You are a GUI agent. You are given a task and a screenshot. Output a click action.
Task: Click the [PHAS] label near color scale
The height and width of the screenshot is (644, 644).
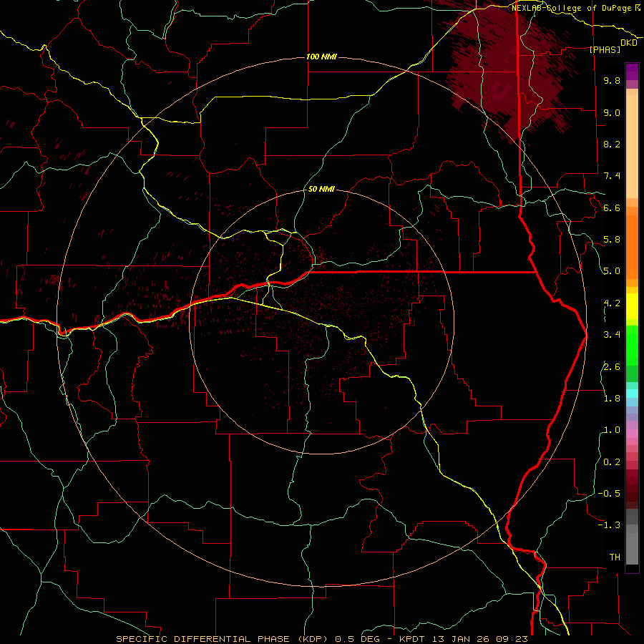[605, 49]
